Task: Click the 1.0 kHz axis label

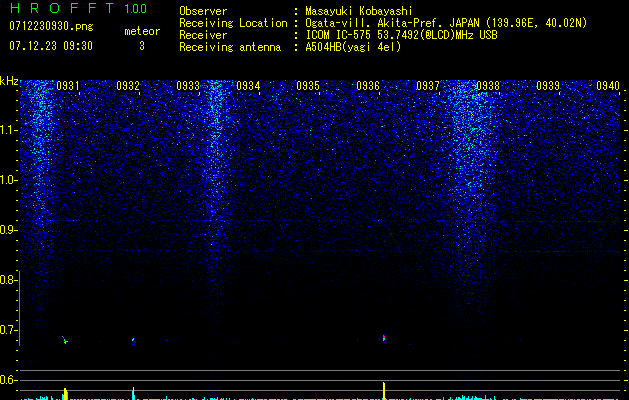Action: pos(8,180)
